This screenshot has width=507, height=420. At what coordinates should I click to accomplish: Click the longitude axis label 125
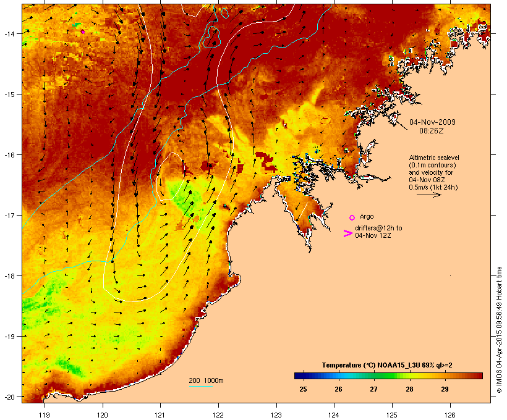(x=392, y=415)
